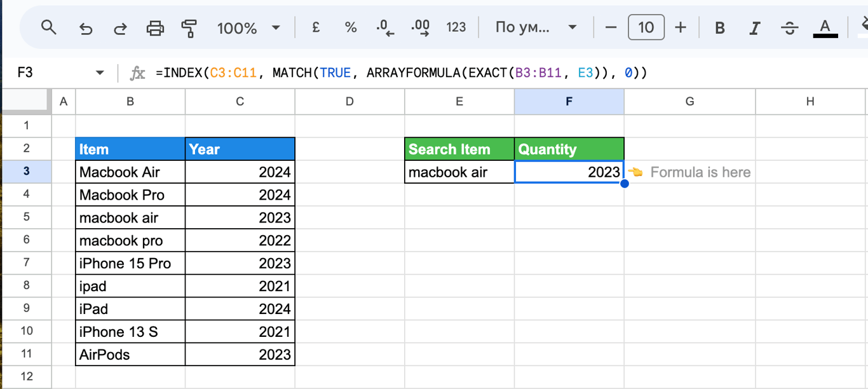Decrease decimal places
868x389 pixels.
(x=385, y=27)
